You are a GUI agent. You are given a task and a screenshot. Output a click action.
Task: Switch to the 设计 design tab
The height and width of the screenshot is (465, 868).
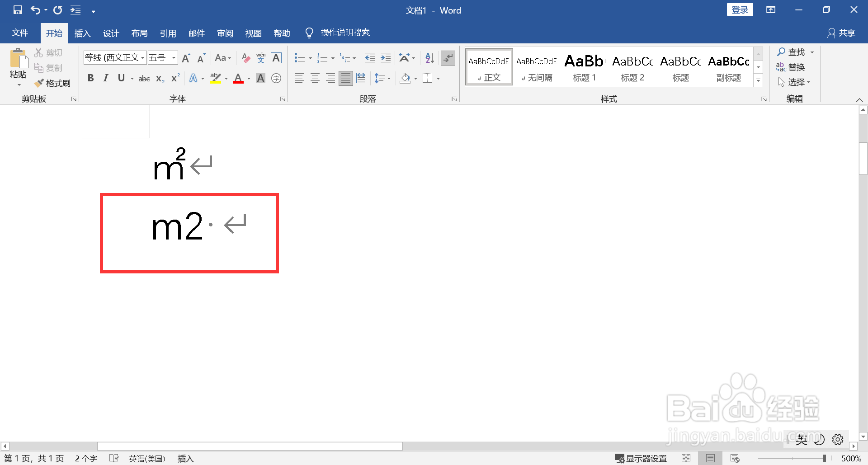click(111, 33)
